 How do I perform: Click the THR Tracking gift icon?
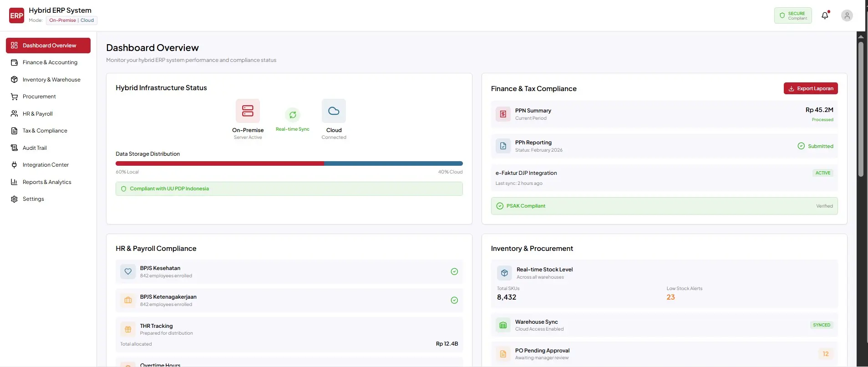(128, 329)
